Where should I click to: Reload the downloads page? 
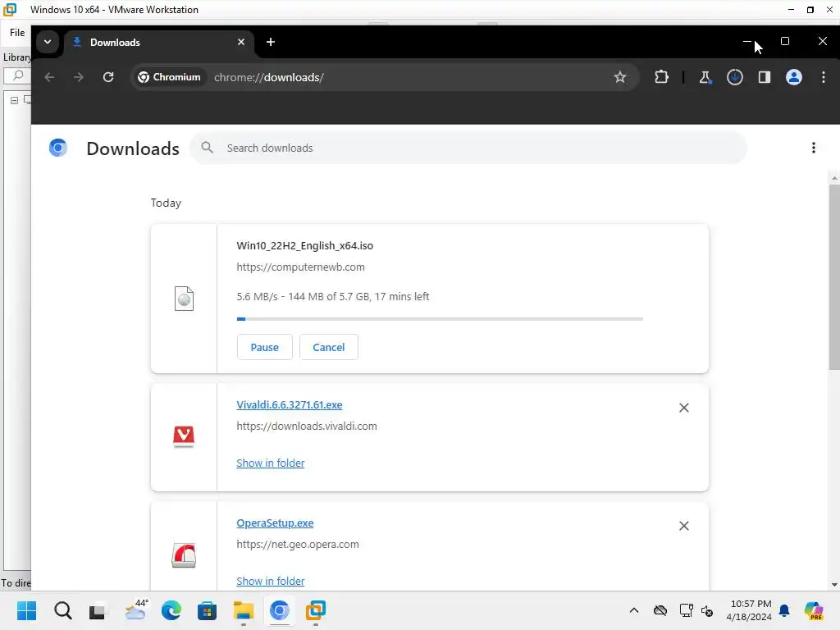(108, 77)
